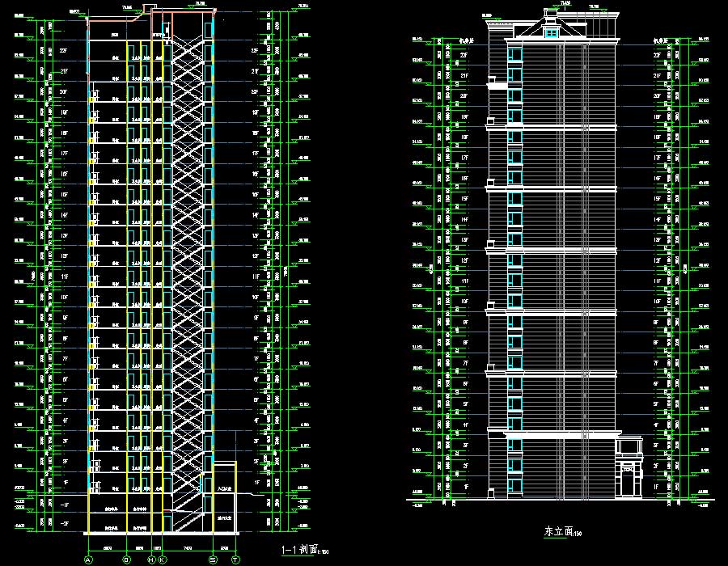Viewport: 728px width, 566px height.
Task: Select "22F" label left of the 1-1 section
Action: click(64, 51)
